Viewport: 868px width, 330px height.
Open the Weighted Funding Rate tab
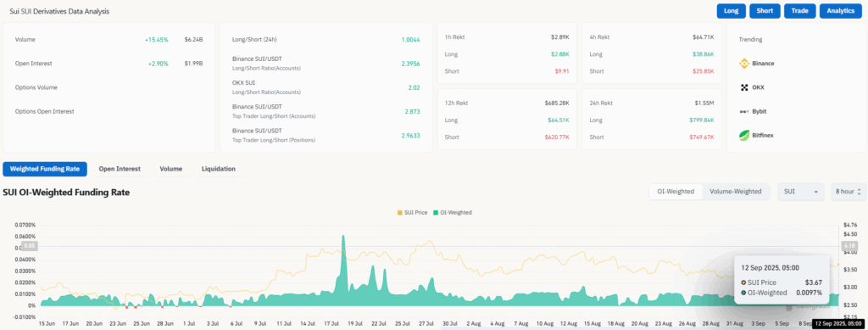point(45,169)
